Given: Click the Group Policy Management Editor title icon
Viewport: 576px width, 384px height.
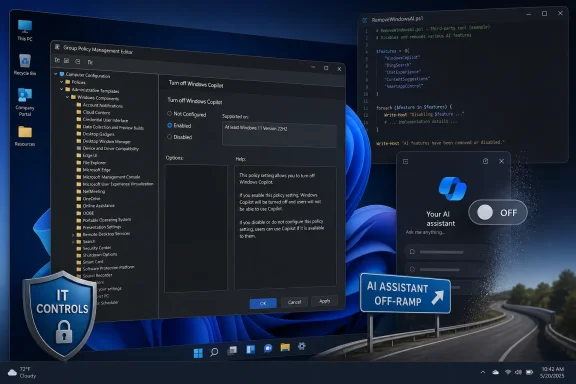Looking at the screenshot, I should pos(57,47).
